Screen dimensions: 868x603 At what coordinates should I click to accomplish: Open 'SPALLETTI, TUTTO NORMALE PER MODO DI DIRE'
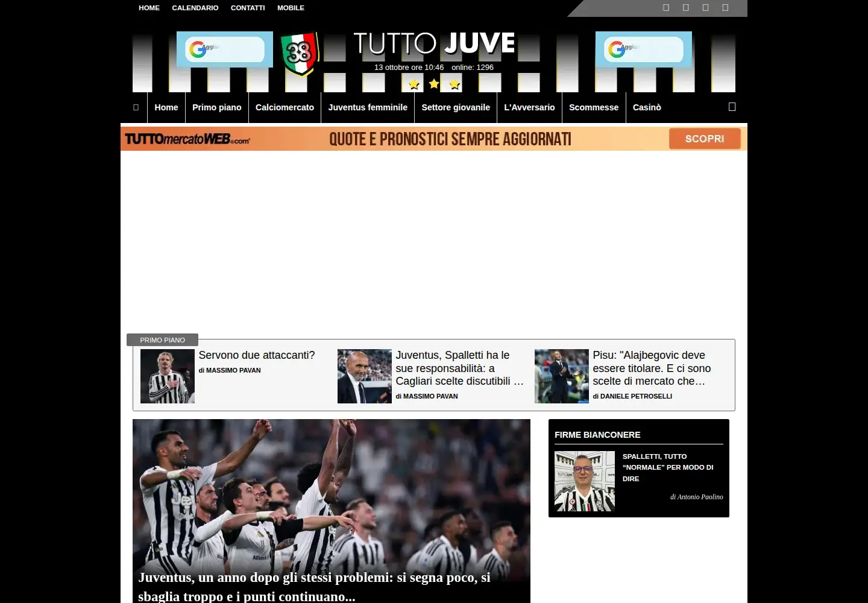tap(668, 467)
